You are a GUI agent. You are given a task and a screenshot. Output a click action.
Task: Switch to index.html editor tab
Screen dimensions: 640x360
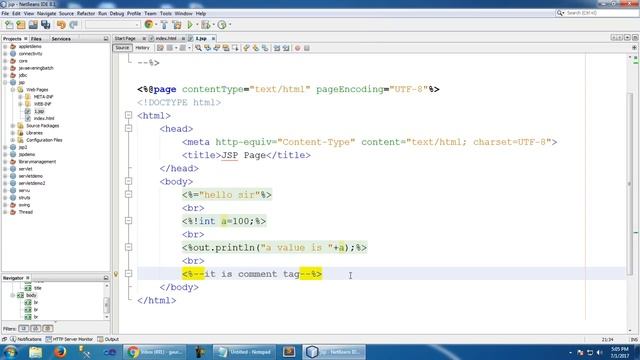(x=166, y=38)
